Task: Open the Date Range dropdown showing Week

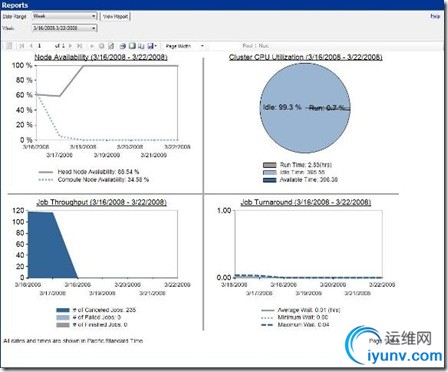Action: click(x=64, y=16)
